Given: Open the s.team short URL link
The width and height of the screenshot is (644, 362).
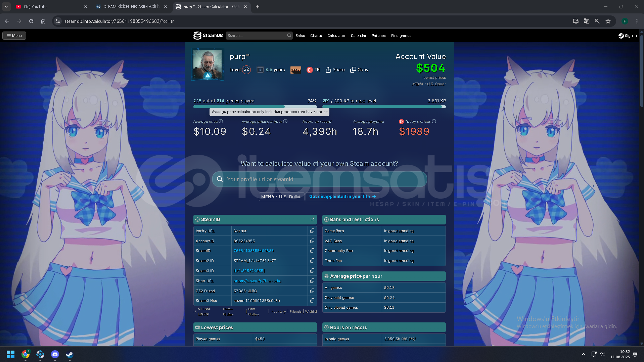Looking at the screenshot, I should click(x=258, y=281).
